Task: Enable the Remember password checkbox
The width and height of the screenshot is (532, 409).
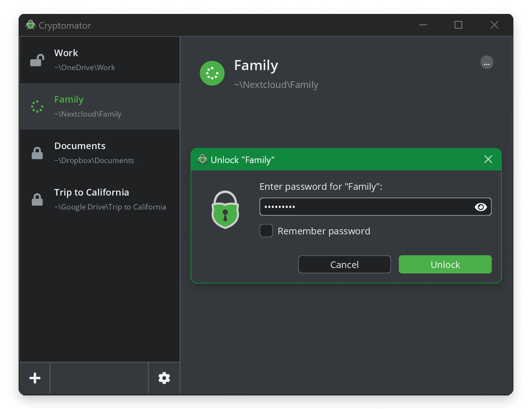Action: tap(266, 231)
